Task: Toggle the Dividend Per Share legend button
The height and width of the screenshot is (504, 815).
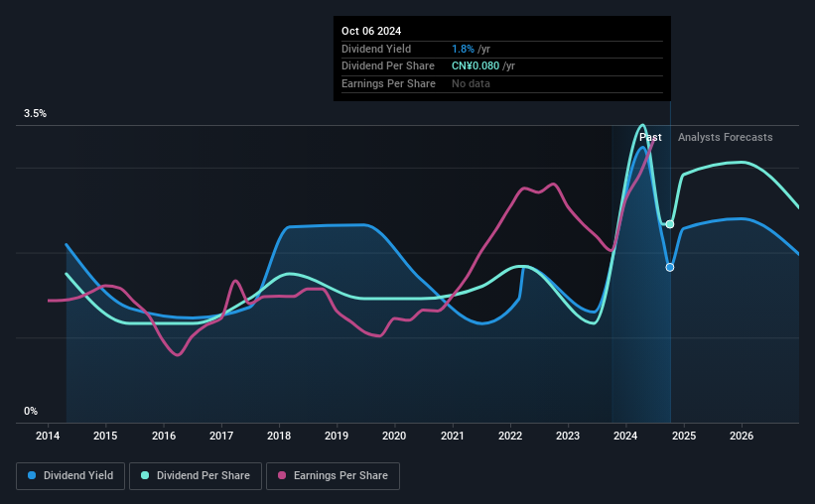Action: pos(196,476)
